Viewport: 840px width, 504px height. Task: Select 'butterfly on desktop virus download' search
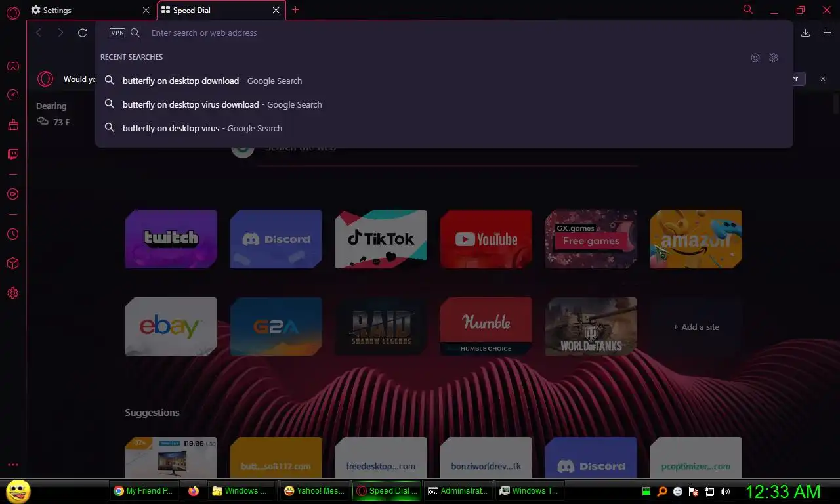[444, 104]
